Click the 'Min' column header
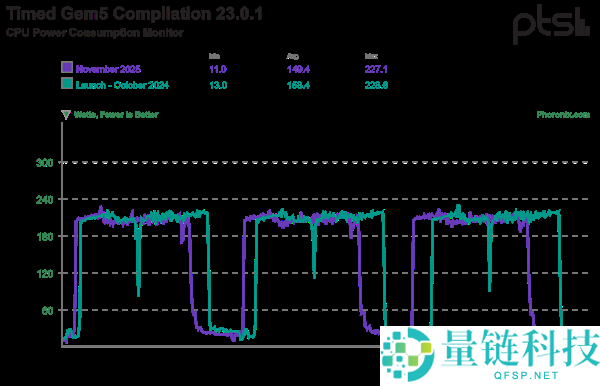 pos(214,56)
